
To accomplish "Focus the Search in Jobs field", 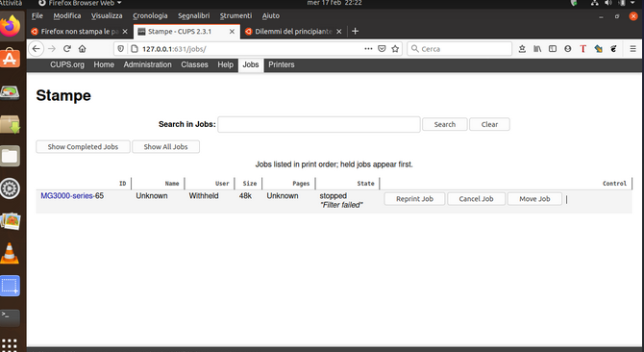I will pos(319,124).
